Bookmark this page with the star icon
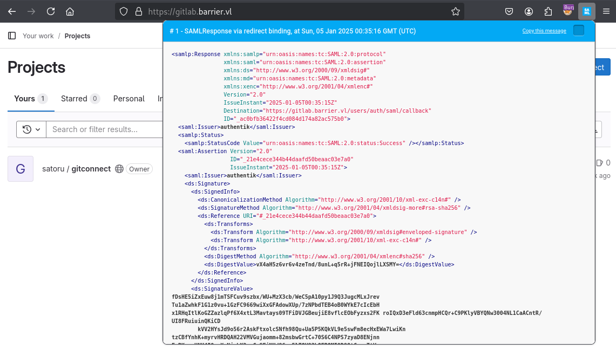The height and width of the screenshot is (364, 616). pyautogui.click(x=455, y=12)
